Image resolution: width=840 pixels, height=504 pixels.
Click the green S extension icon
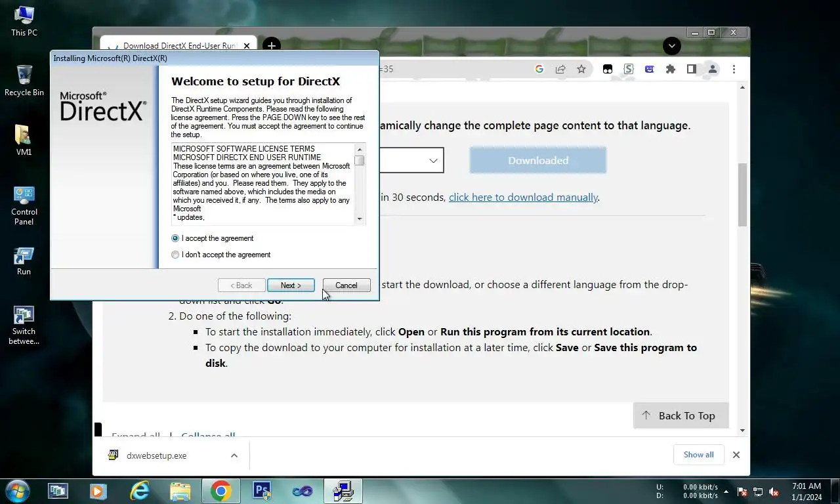(629, 69)
